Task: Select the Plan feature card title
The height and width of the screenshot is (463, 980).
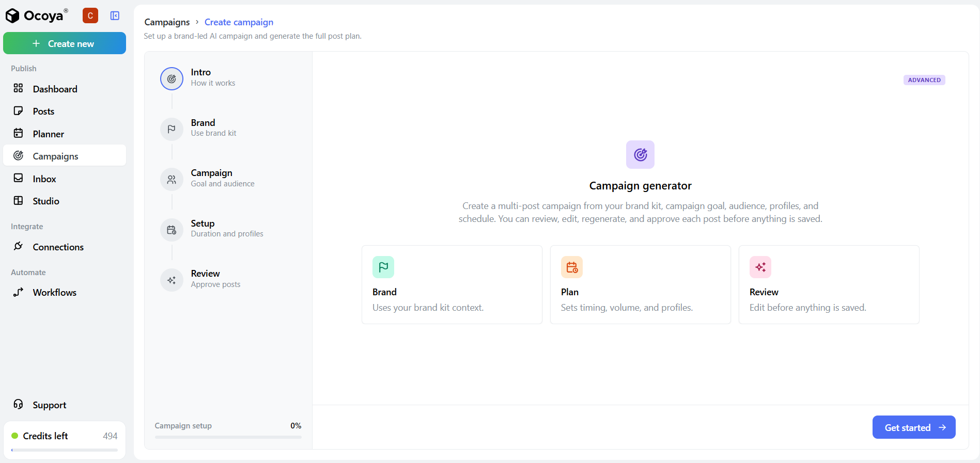Action: (x=570, y=292)
